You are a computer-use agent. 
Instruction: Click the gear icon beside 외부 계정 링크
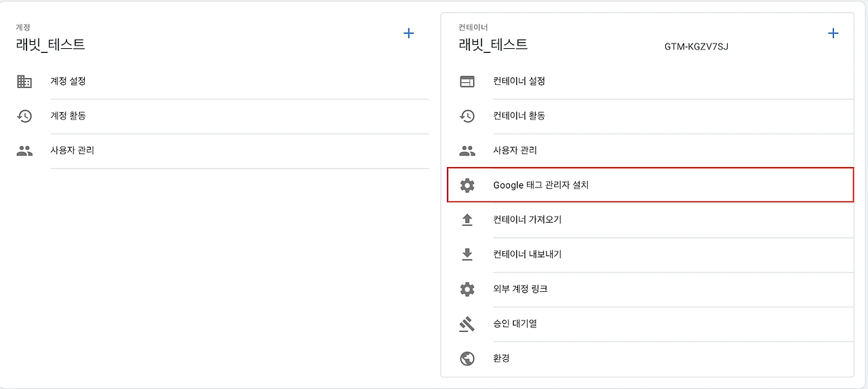(467, 289)
